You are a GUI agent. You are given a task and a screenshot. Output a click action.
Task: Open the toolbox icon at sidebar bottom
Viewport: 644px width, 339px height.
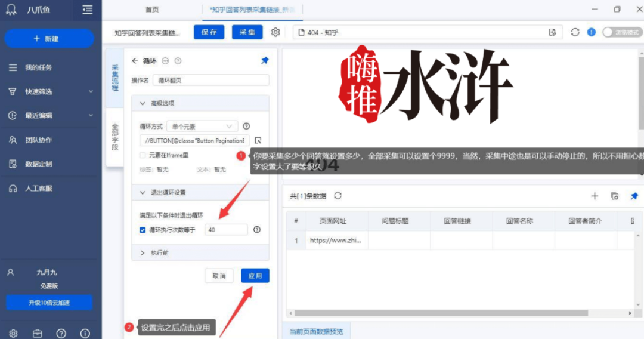pos(38,333)
